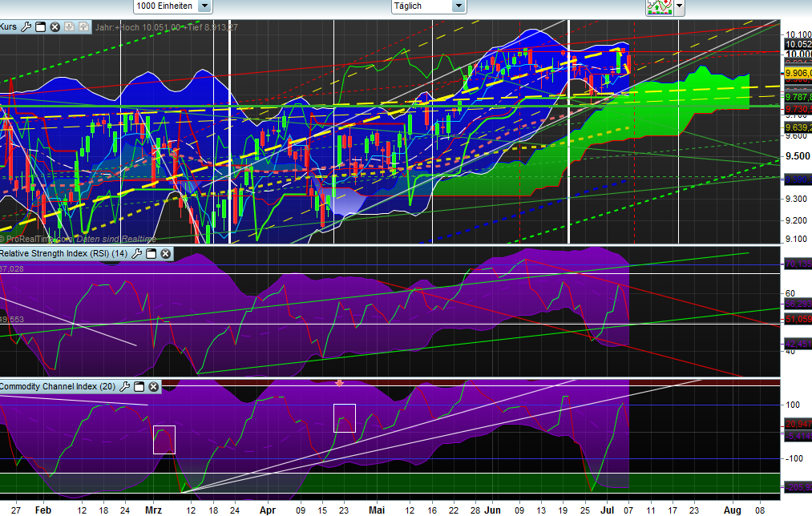This screenshot has height=516, width=812.
Task: Expand dropdown arrow beside chart indicators icon
Action: click(x=679, y=6)
